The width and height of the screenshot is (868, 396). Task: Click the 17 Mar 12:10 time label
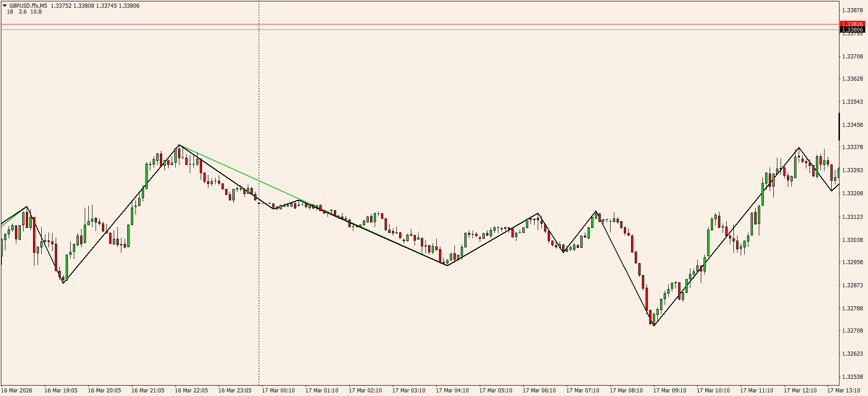tap(800, 391)
